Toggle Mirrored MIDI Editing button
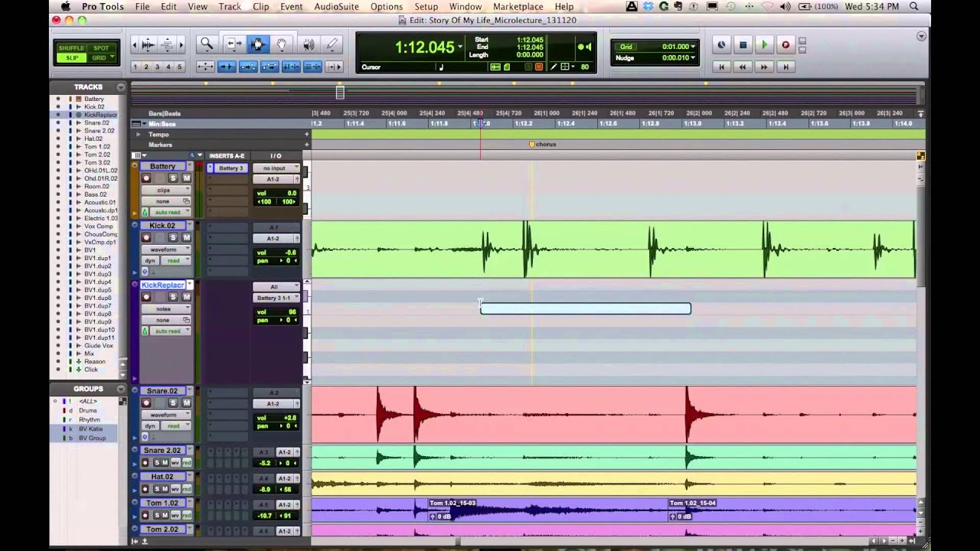This screenshot has width=980, height=551. coord(248,67)
